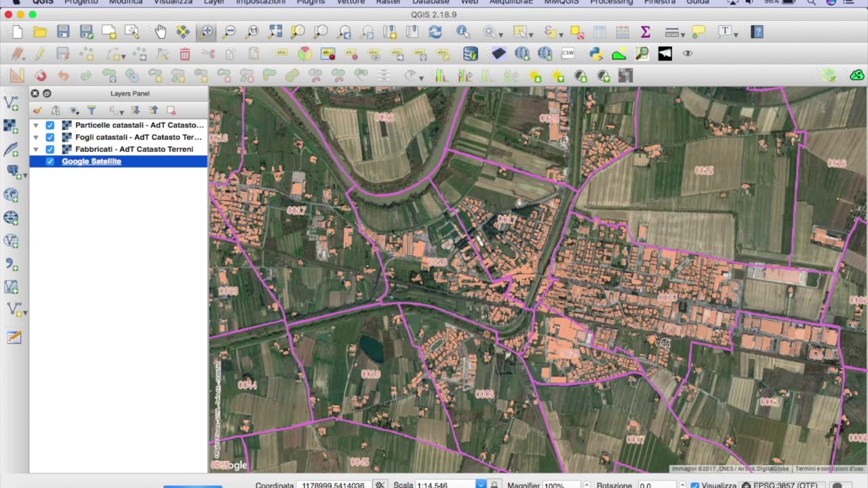Open the Plugins menu
The height and width of the screenshot is (488, 868).
311,3
